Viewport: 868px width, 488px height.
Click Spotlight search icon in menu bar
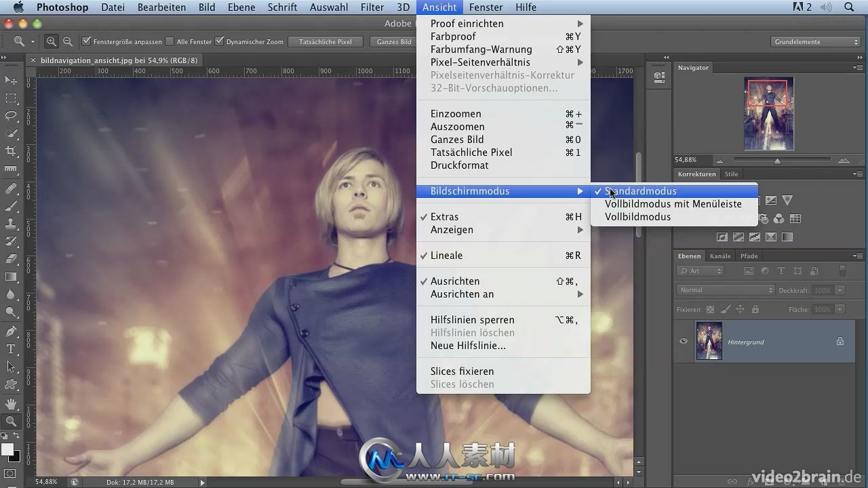(849, 7)
